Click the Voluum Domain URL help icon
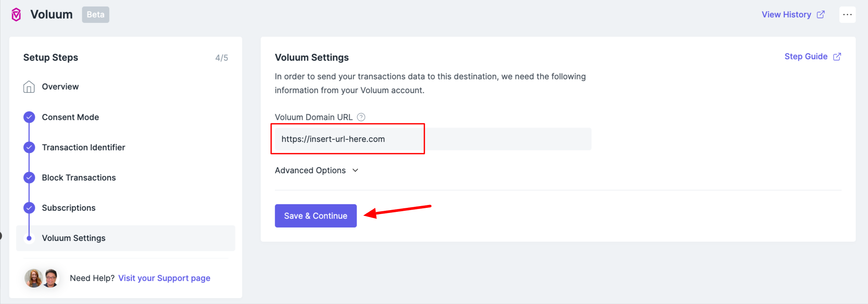The image size is (868, 304). click(361, 117)
